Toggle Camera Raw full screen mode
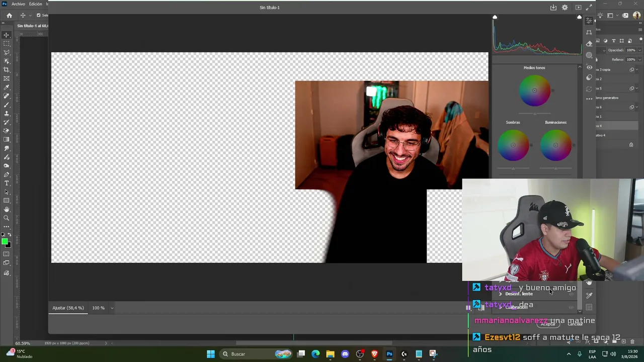644x362 pixels. (589, 8)
